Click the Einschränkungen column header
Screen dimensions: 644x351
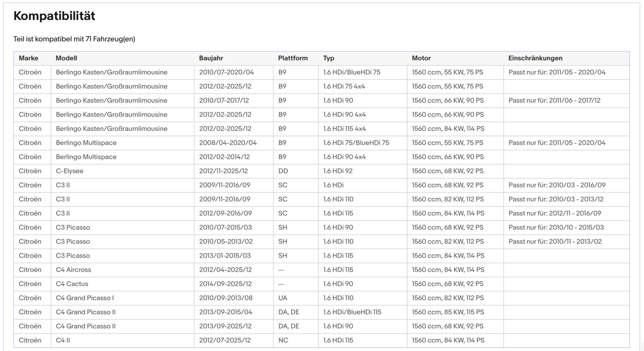tap(535, 58)
